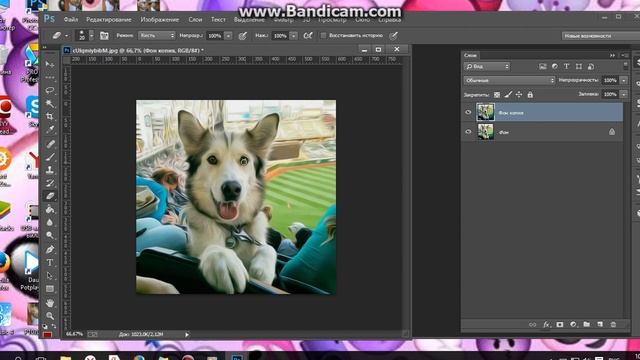Open the Файл menu
Image resolution: width=640 pixels, height=360 pixels.
[71, 20]
